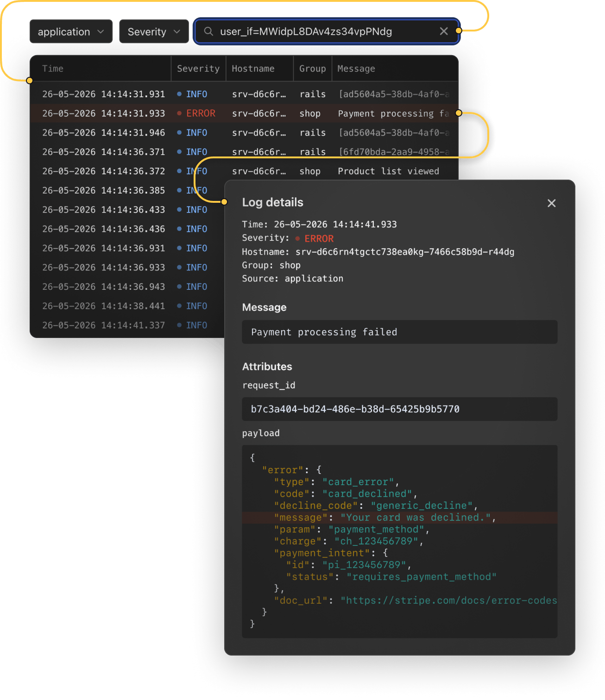Image resolution: width=605 pixels, height=700 pixels.
Task: Click the search magnifier icon
Action: (x=208, y=31)
